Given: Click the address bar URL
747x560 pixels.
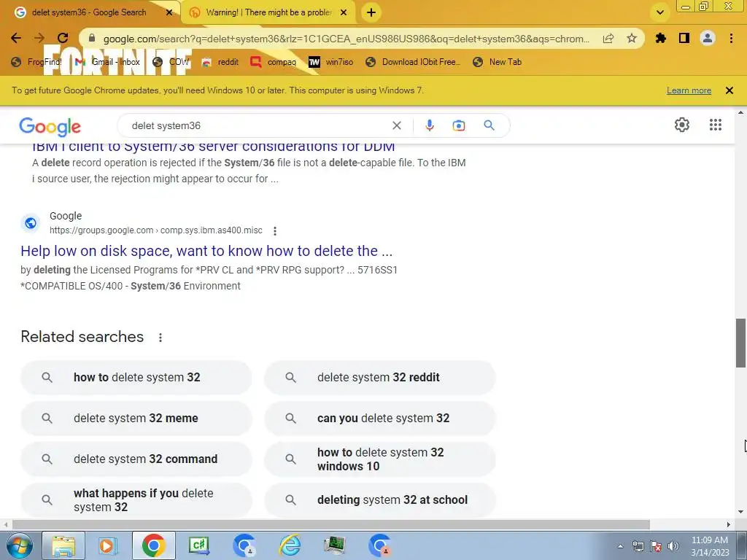Looking at the screenshot, I should tap(347, 39).
